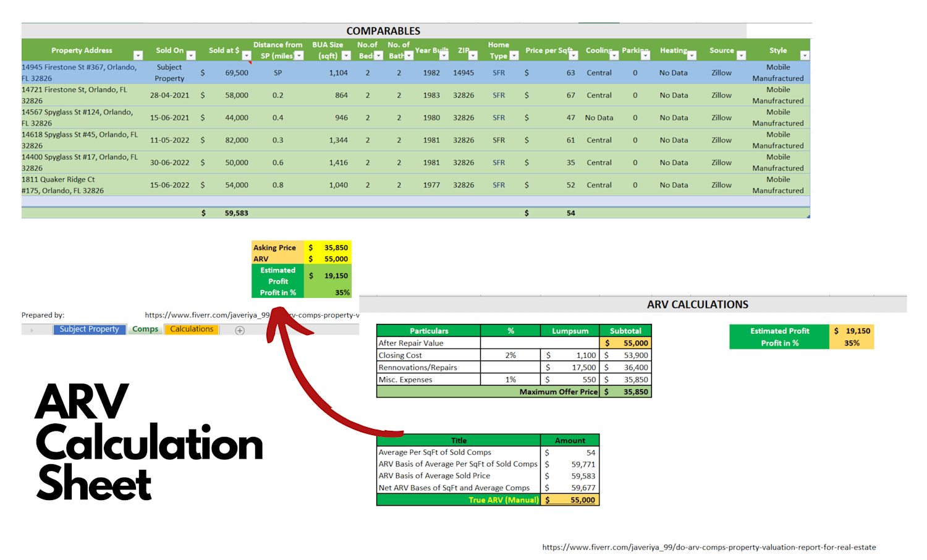Image resolution: width=927 pixels, height=560 pixels.
Task: Select the sold price 82,000 cell
Action: tap(224, 140)
